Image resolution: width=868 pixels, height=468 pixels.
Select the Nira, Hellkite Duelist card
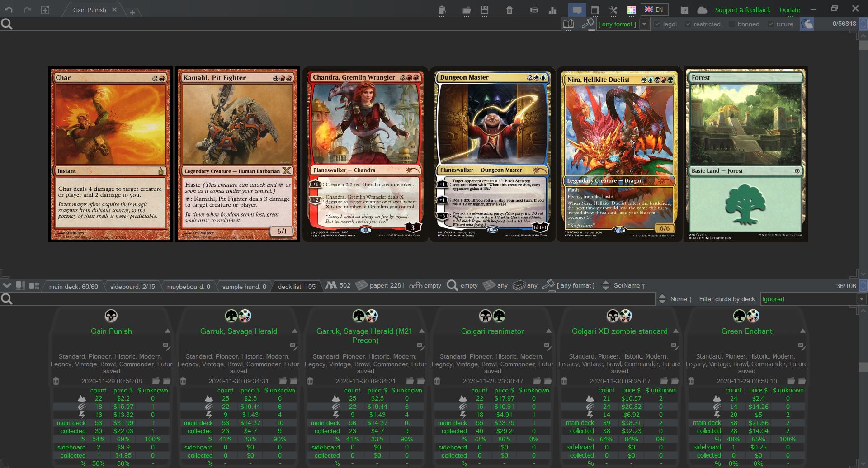tap(619, 155)
